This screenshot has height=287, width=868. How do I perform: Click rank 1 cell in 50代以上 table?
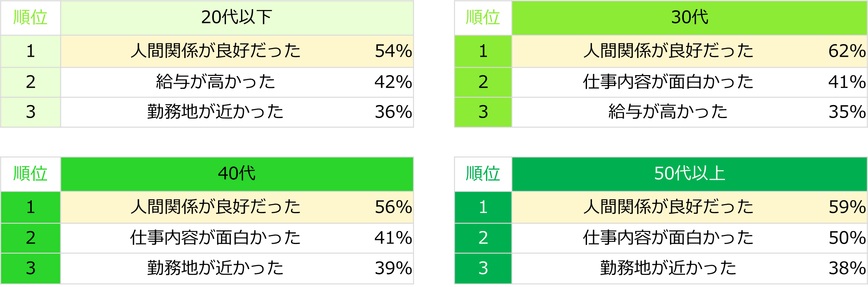(x=483, y=207)
